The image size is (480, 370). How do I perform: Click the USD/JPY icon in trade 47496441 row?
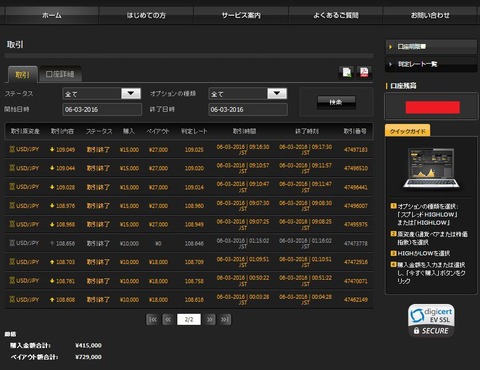point(12,187)
